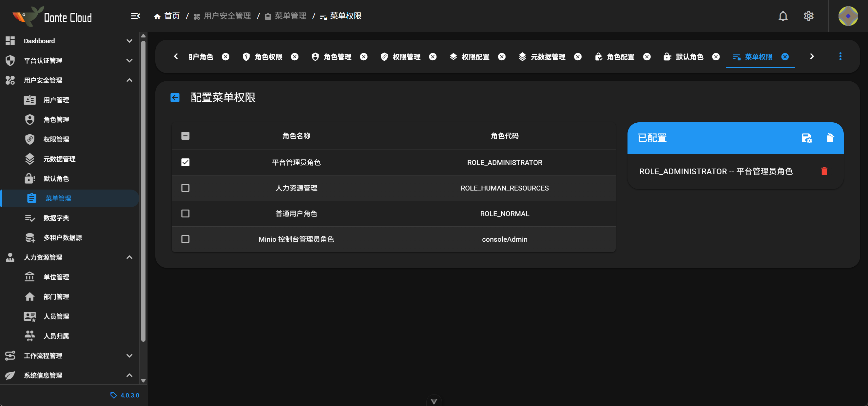868x406 pixels.
Task: Click the back arrow beside 配置菜单权限
Action: 175,97
